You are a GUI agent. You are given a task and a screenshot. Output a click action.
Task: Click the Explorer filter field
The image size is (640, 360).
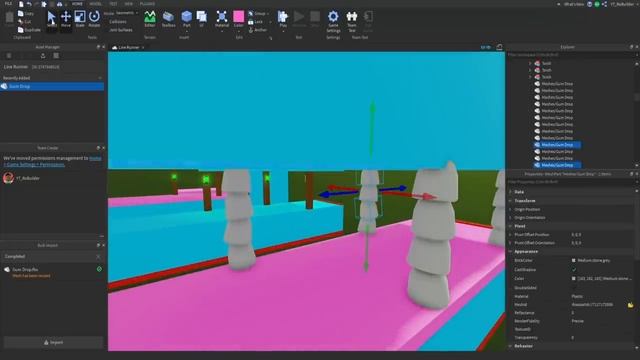tap(570, 54)
